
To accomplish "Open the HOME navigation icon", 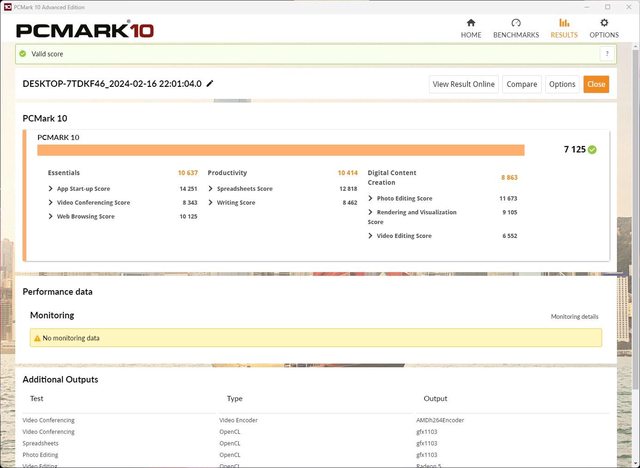I will coord(471,22).
